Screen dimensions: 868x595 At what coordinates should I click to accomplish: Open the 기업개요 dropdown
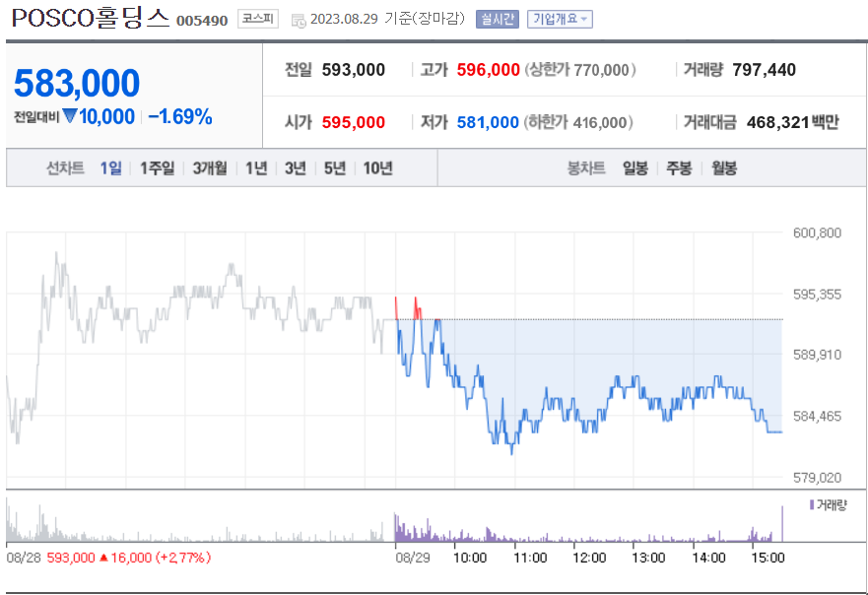click(x=560, y=20)
